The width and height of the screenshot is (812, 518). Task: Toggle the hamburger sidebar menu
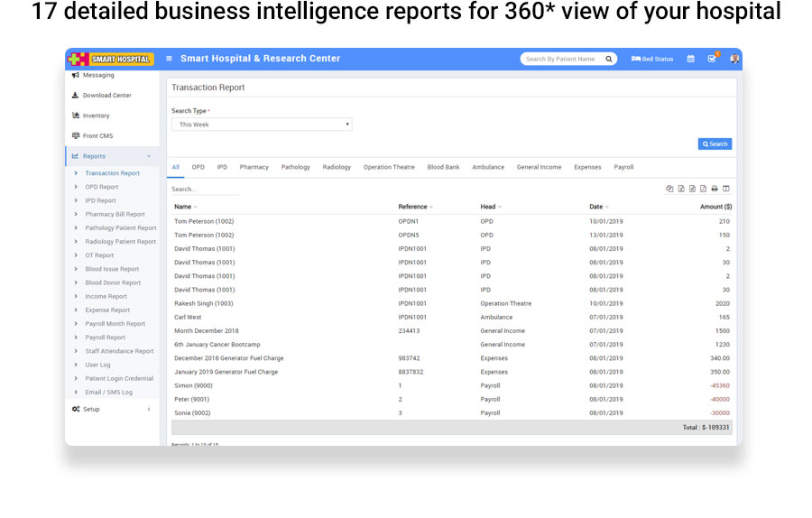pos(169,59)
